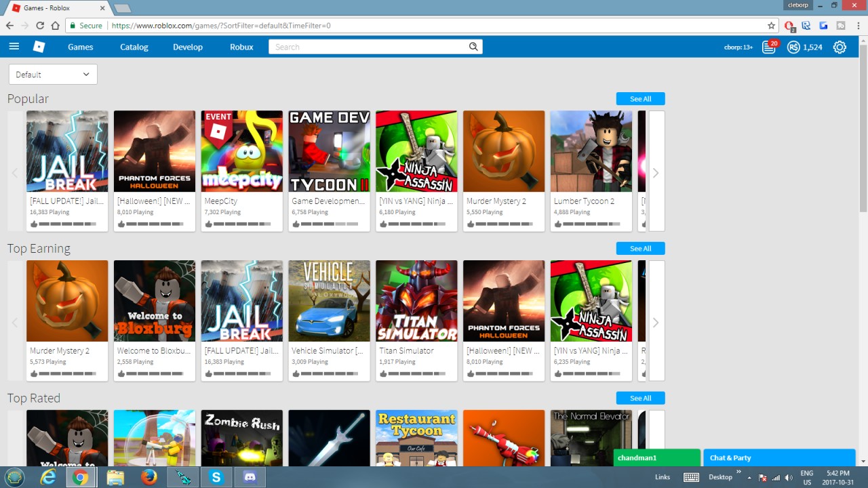
Task: Go to browser home page
Action: 56,25
